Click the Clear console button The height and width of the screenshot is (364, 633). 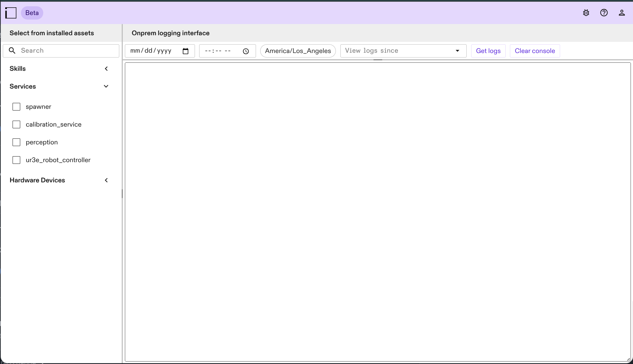(535, 51)
